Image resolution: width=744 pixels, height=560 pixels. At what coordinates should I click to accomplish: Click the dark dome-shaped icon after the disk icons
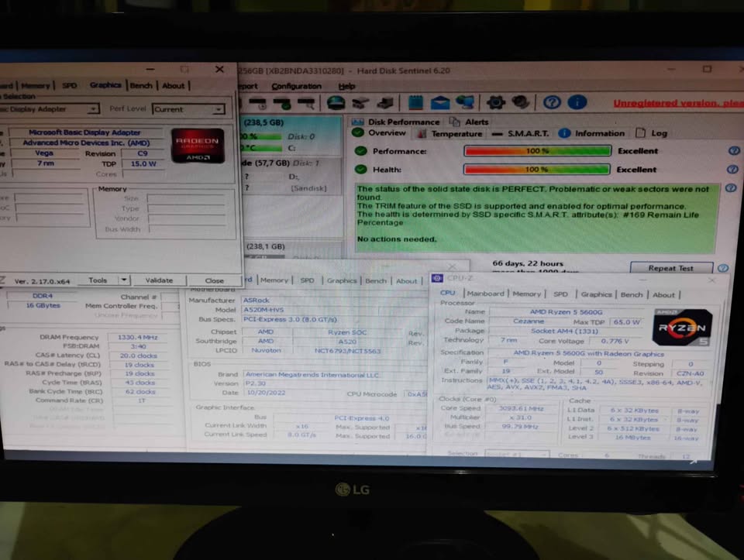(336, 102)
